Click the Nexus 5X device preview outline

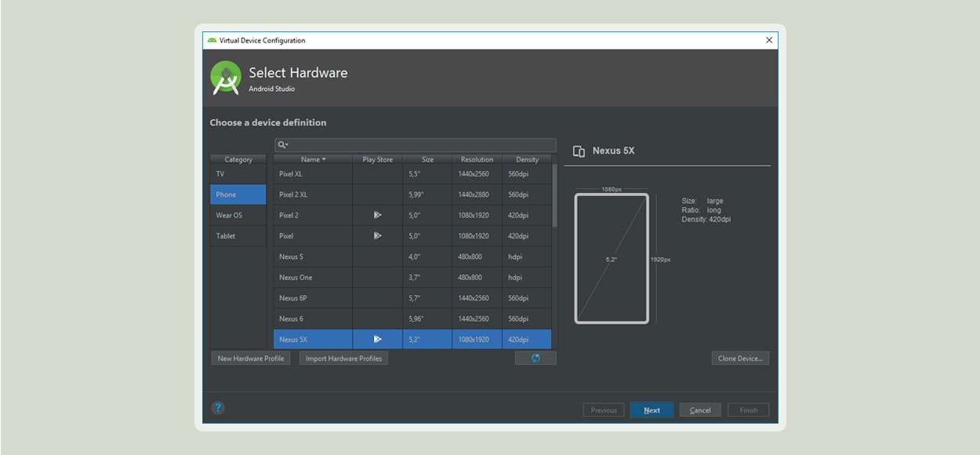[x=612, y=258]
